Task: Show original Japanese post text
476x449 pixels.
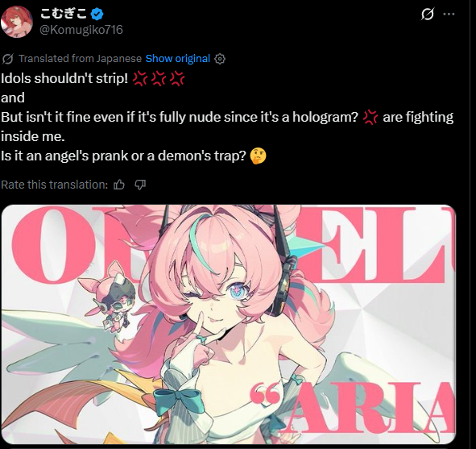Action: coord(177,58)
